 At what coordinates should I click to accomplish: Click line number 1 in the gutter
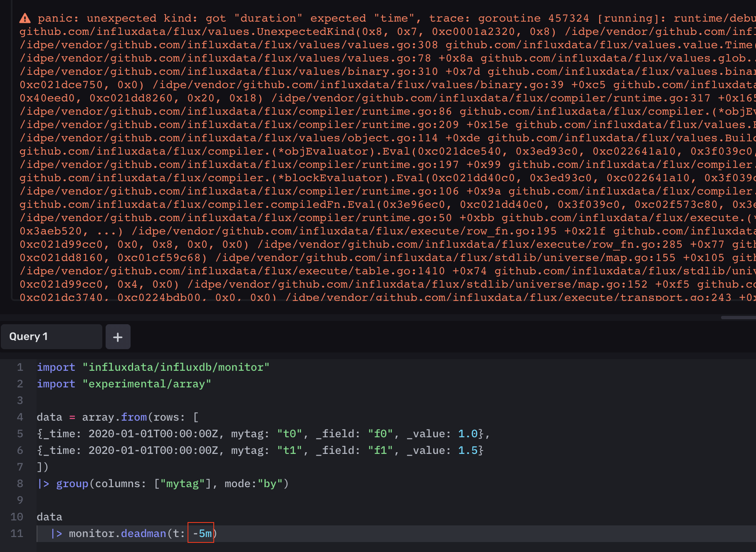pos(20,367)
